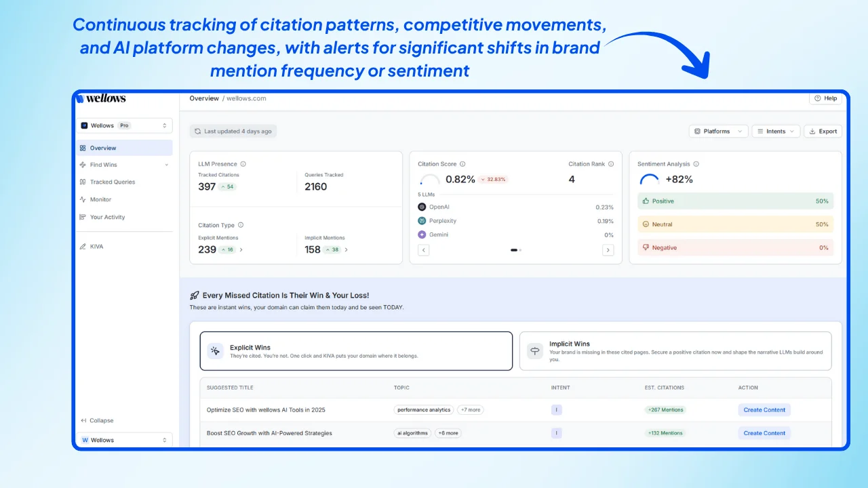Click the Export button
868x488 pixels.
[823, 131]
